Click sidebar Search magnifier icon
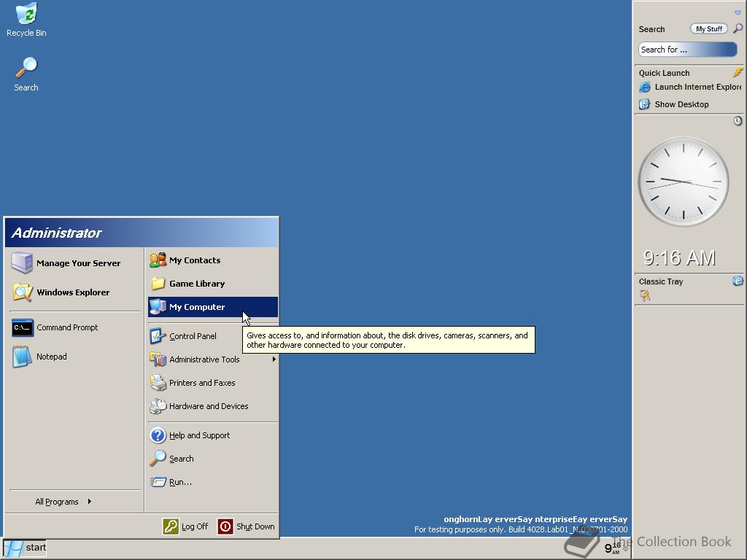The height and width of the screenshot is (560, 747). (738, 28)
